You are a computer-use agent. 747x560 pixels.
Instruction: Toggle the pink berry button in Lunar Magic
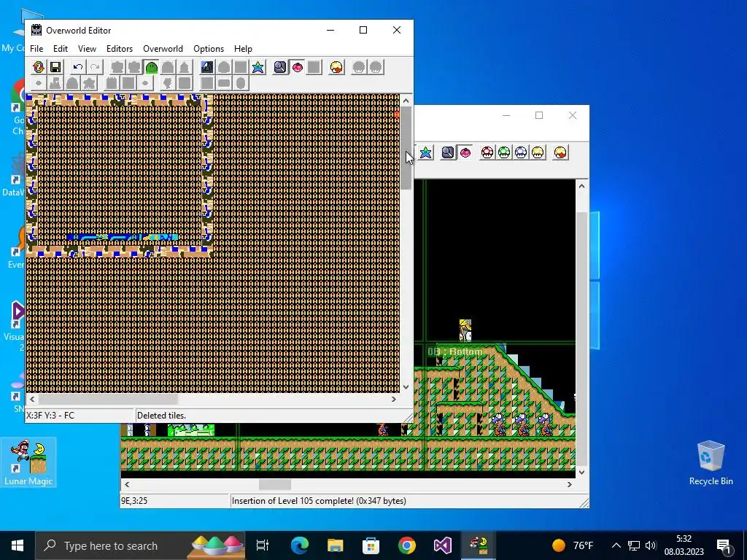(465, 152)
